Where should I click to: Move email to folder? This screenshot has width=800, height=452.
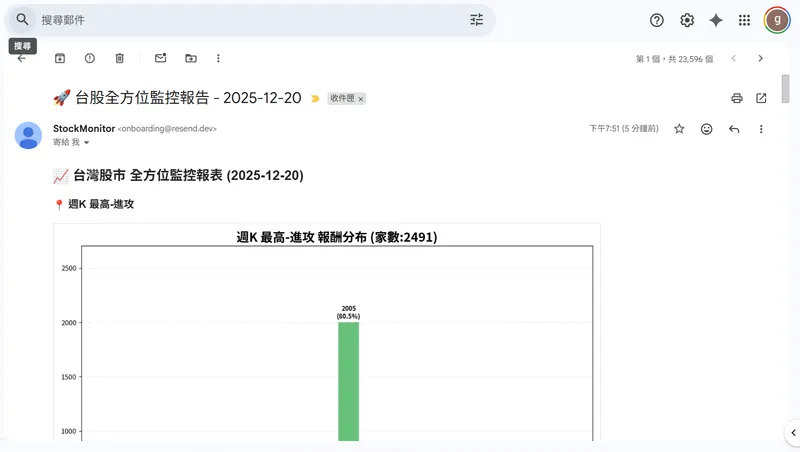pos(191,58)
